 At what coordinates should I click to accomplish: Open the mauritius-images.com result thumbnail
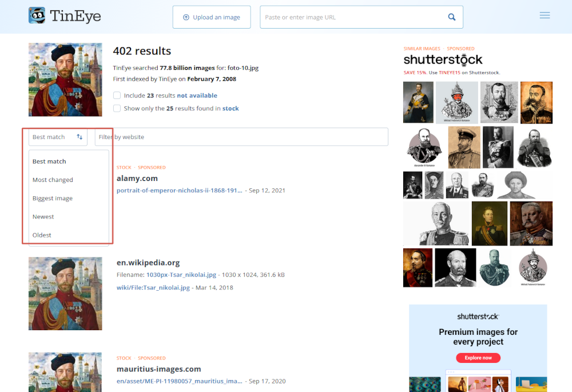pyautogui.click(x=65, y=373)
